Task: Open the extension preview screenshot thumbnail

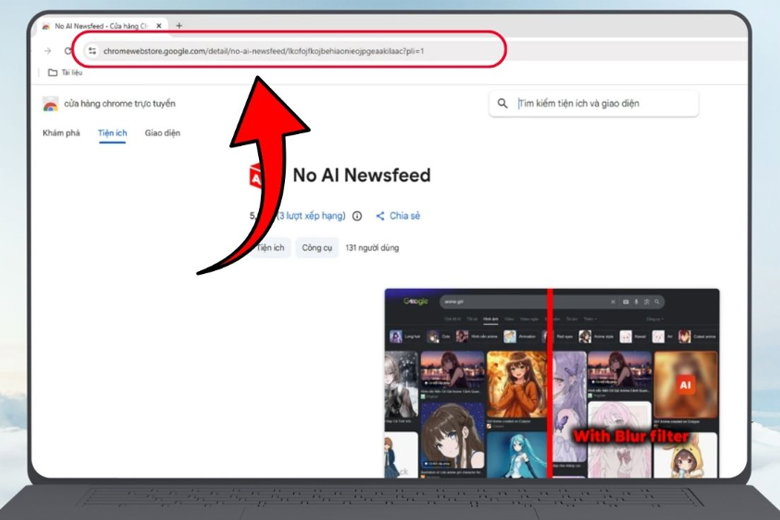Action: (x=552, y=383)
